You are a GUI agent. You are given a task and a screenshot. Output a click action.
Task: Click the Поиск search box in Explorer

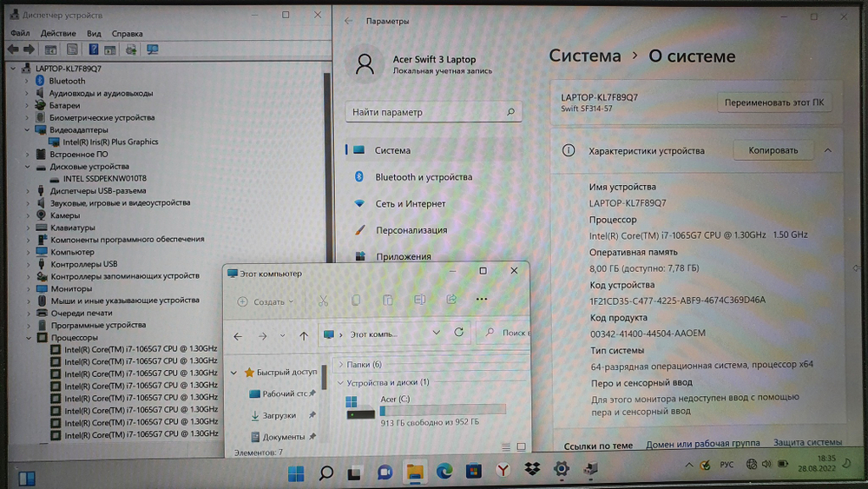[503, 333]
